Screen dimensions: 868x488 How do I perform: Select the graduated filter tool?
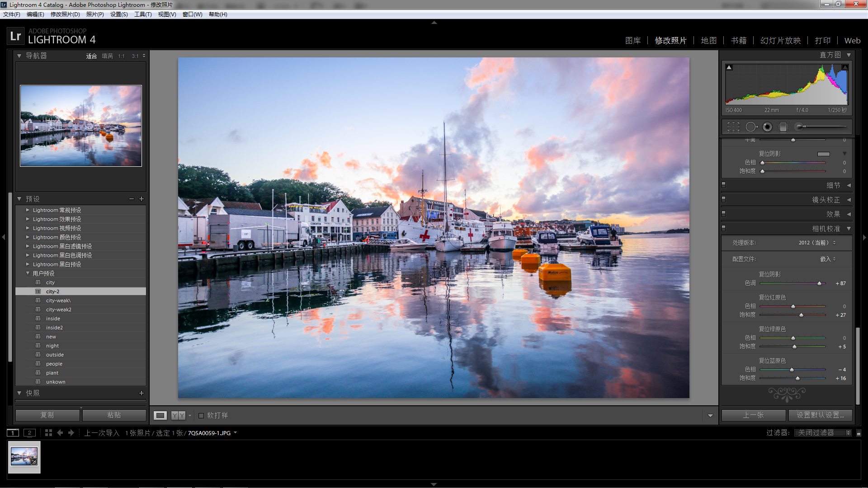783,127
